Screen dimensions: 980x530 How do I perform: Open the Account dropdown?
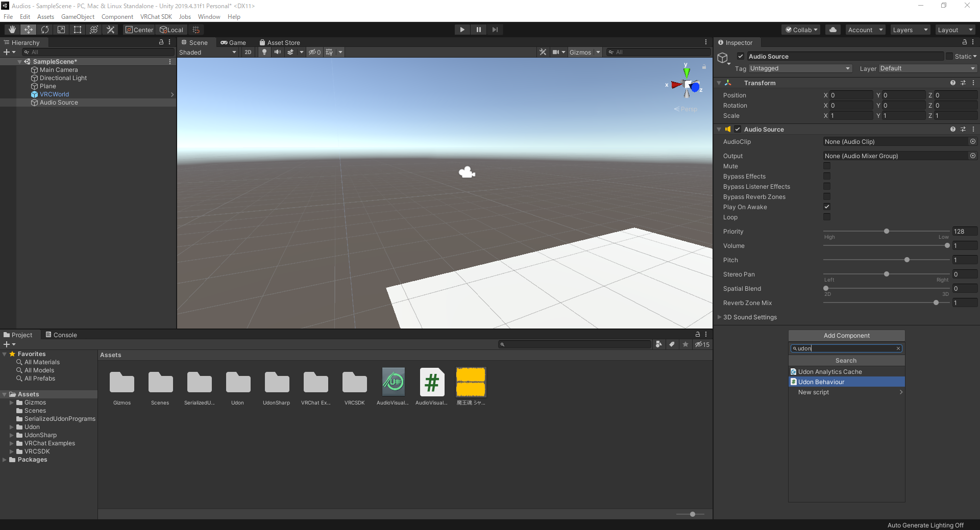pyautogui.click(x=865, y=30)
